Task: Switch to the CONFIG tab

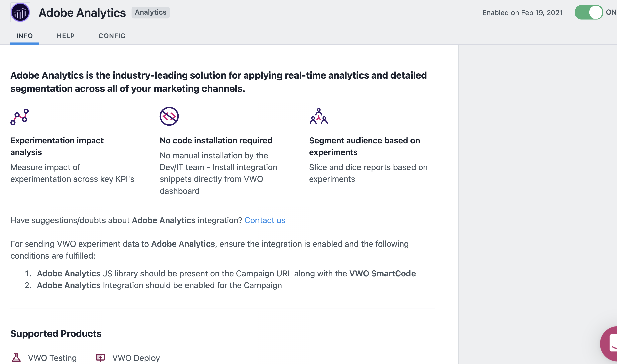Action: point(112,36)
